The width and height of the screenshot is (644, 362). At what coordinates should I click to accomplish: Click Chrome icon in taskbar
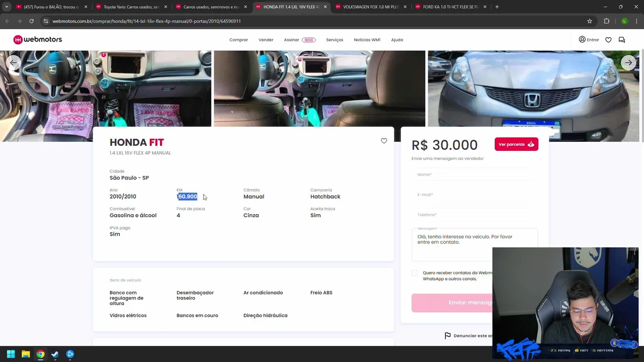coord(40,354)
